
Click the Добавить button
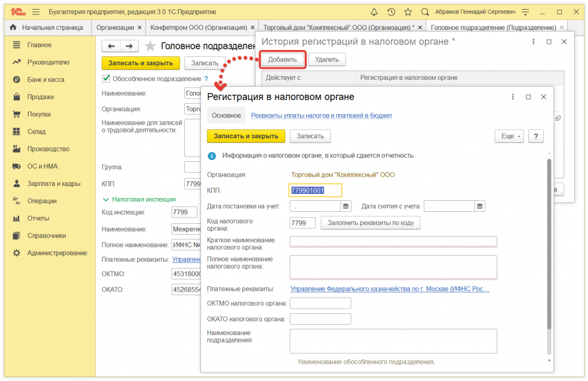click(283, 59)
